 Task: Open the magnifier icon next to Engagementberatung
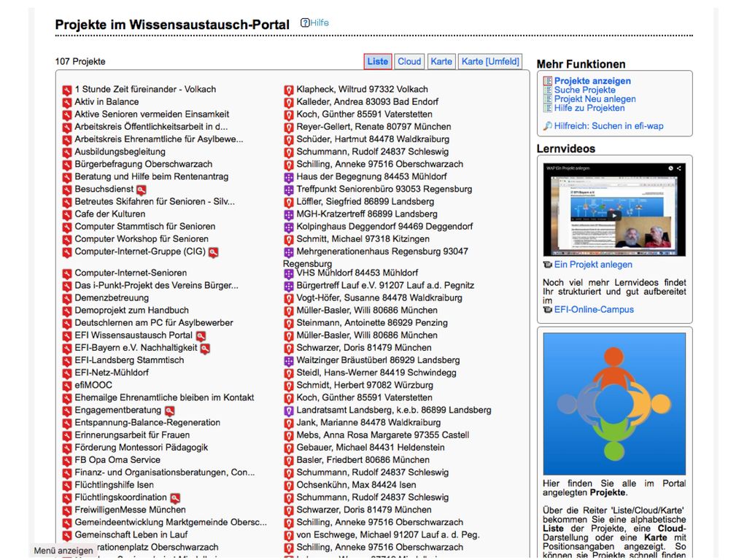pyautogui.click(x=169, y=411)
